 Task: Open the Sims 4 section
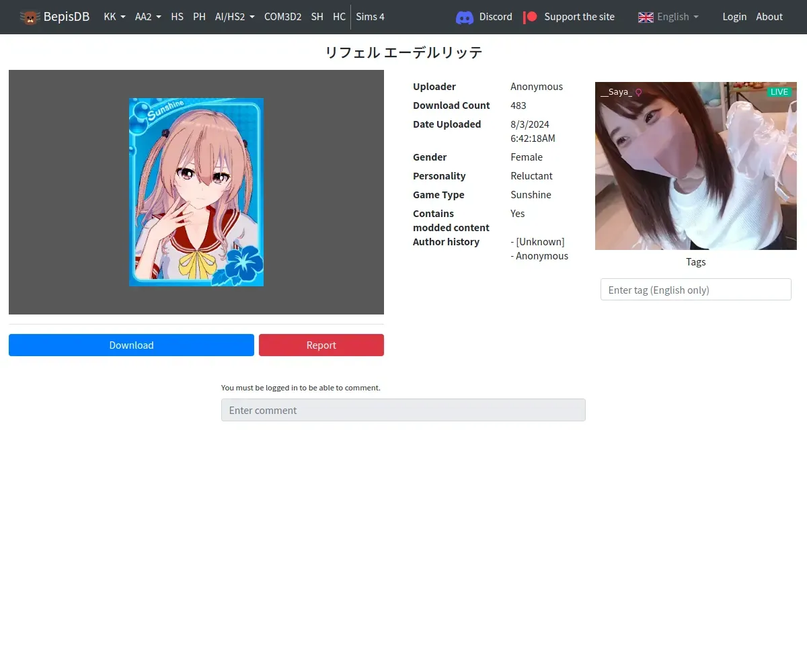click(x=370, y=17)
